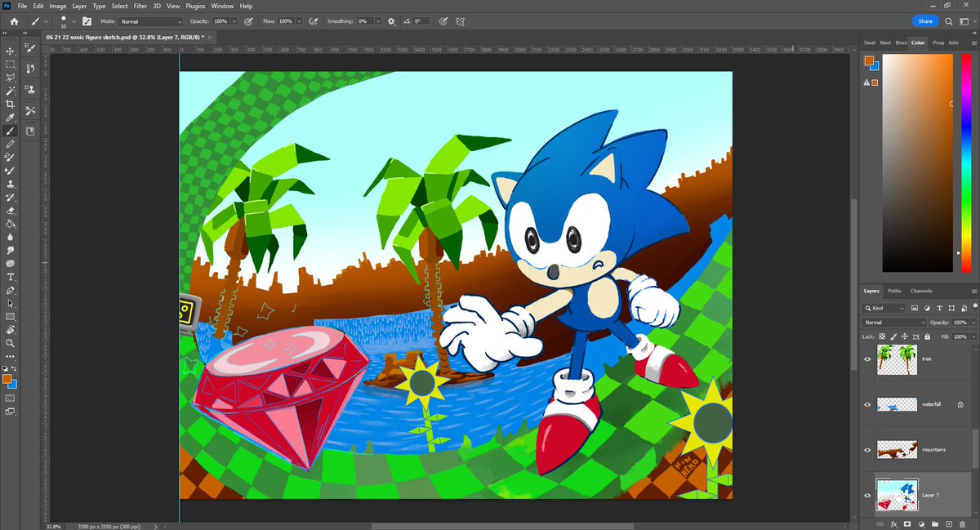Create new adjustment layer icon
Viewport: 980px width, 530px height.
tap(922, 523)
